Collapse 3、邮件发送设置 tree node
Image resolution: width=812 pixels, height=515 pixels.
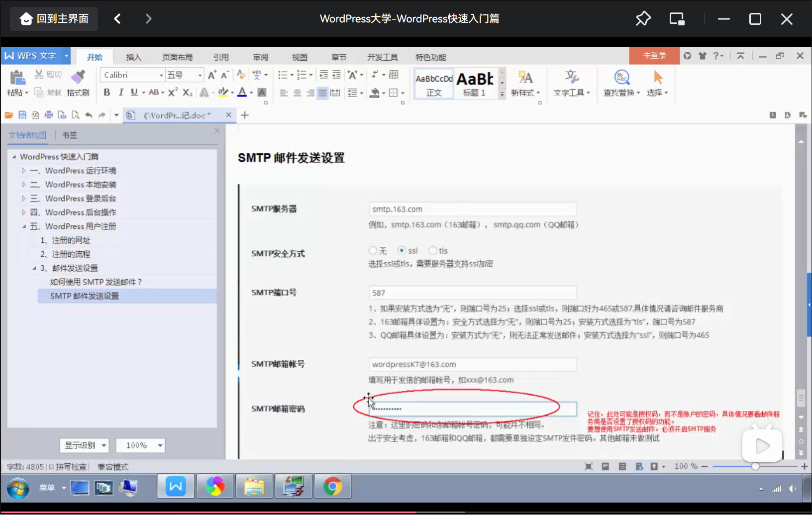tap(34, 268)
